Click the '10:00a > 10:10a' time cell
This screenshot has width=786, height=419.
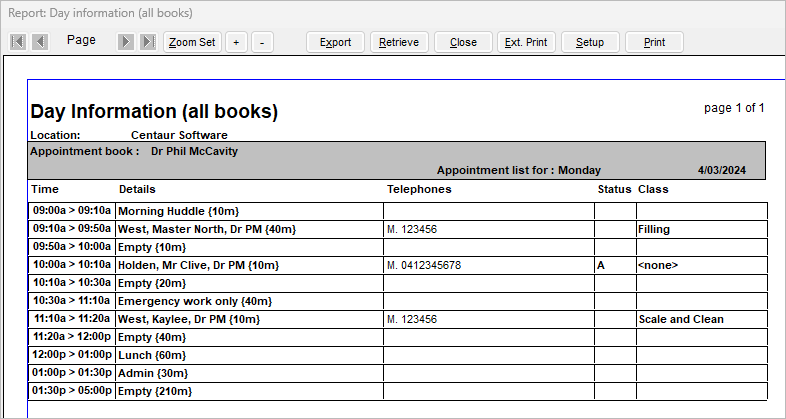pyautogui.click(x=72, y=265)
